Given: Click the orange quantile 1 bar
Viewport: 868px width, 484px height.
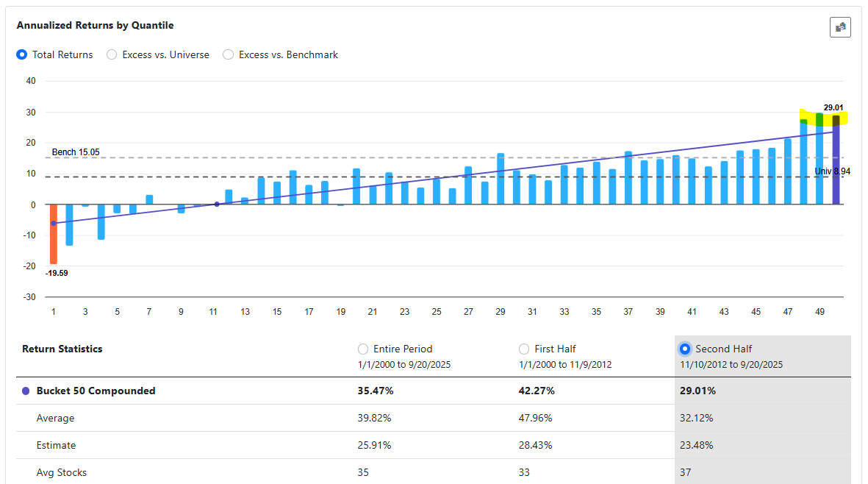Looking at the screenshot, I should pyautogui.click(x=54, y=234).
